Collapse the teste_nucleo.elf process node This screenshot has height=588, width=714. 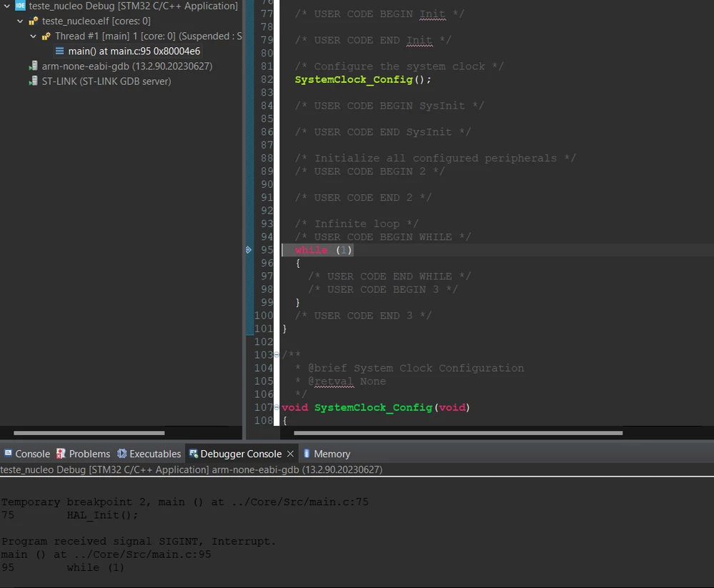(x=20, y=21)
